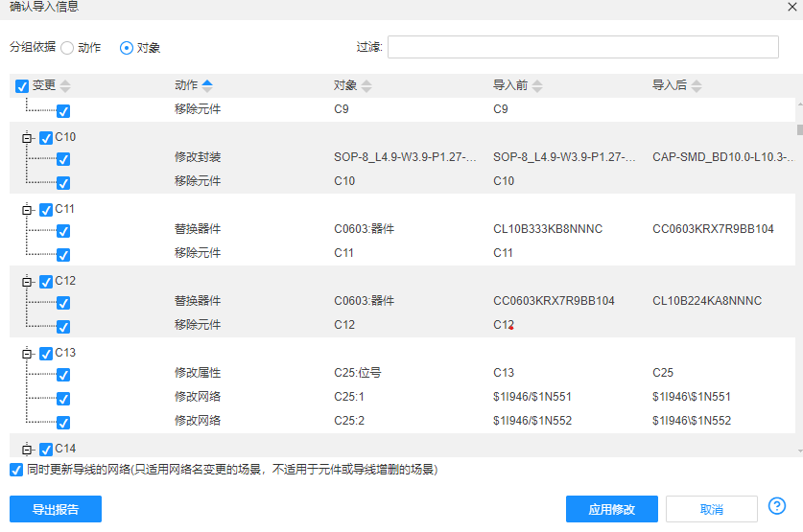The width and height of the screenshot is (803, 532).
Task: Select the 对象 grouping radio button
Action: [127, 47]
